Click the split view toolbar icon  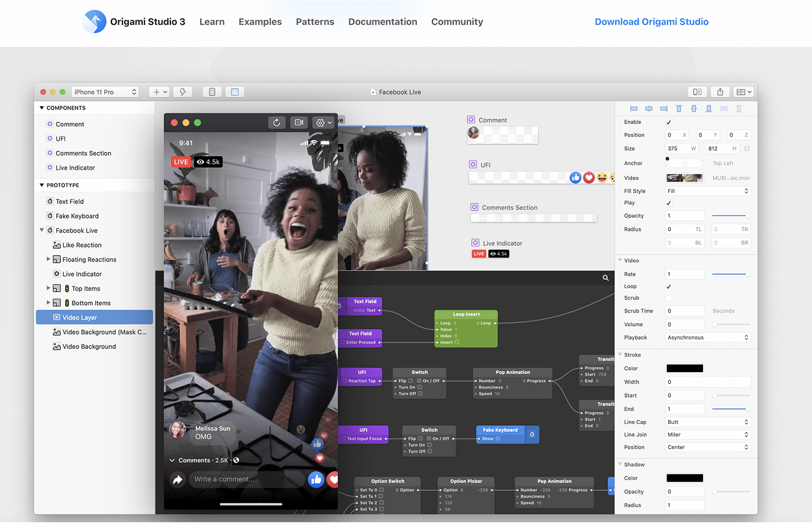(697, 92)
